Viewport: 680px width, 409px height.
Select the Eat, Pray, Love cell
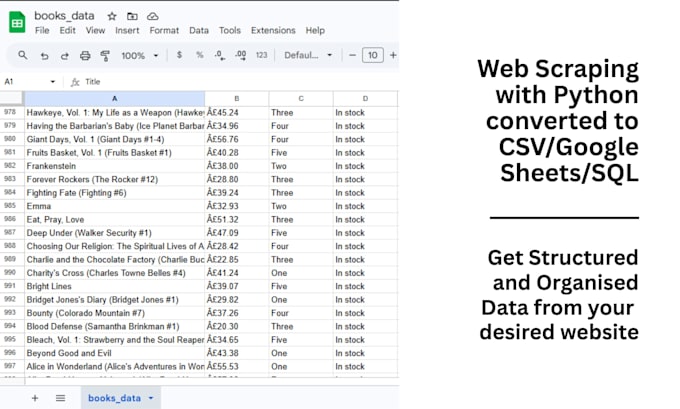[114, 219]
